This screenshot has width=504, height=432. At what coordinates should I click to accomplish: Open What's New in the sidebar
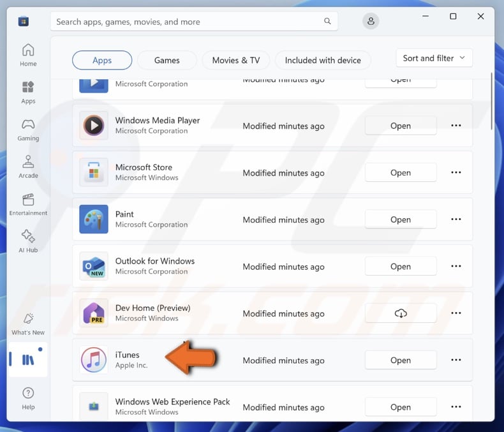pos(28,324)
